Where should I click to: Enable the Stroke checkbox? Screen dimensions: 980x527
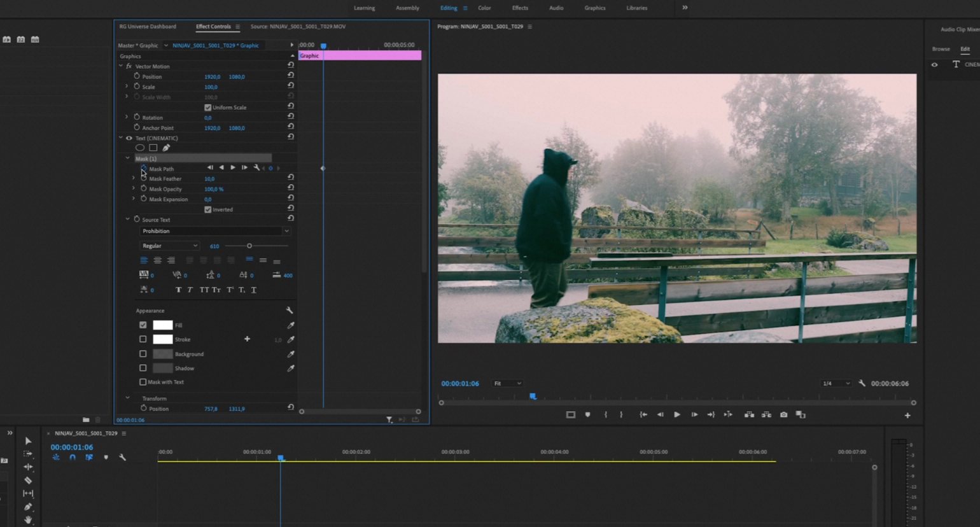(143, 339)
